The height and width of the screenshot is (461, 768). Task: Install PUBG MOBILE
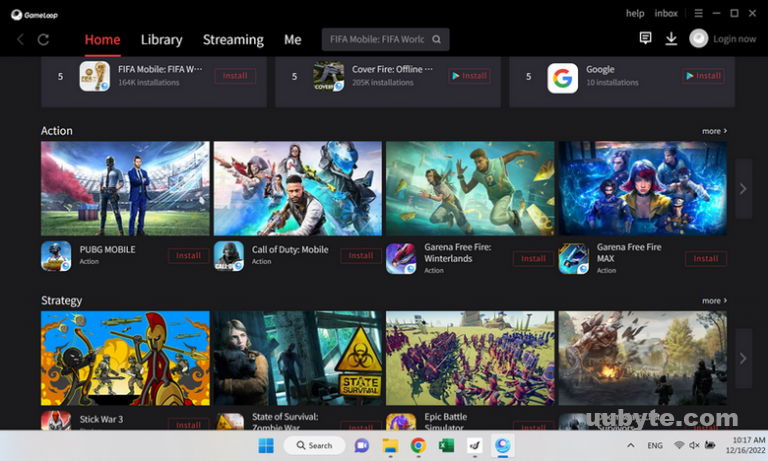tap(189, 256)
